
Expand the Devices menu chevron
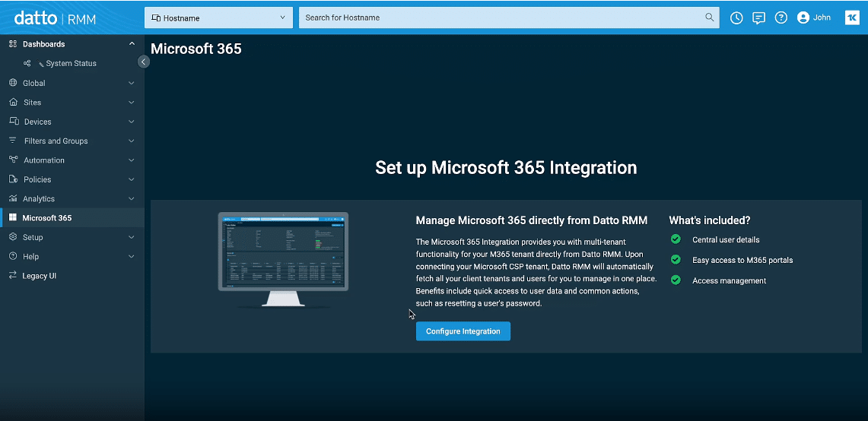pyautogui.click(x=132, y=122)
